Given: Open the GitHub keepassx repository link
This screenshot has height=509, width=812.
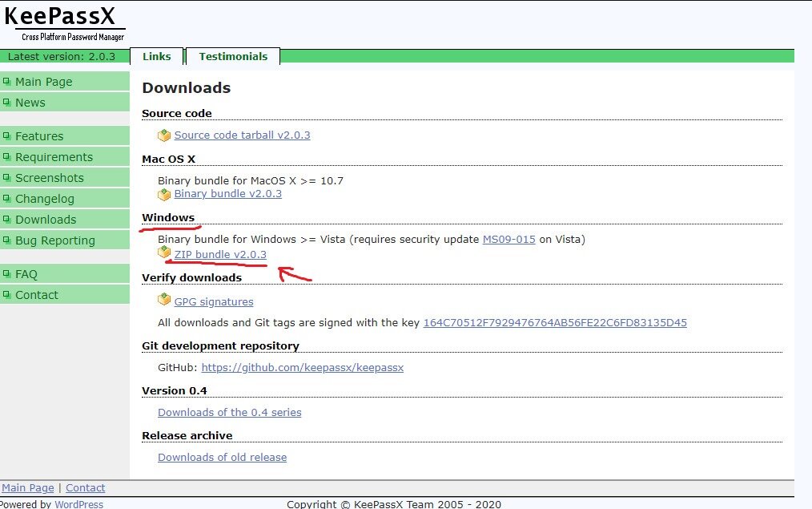Looking at the screenshot, I should [x=303, y=367].
